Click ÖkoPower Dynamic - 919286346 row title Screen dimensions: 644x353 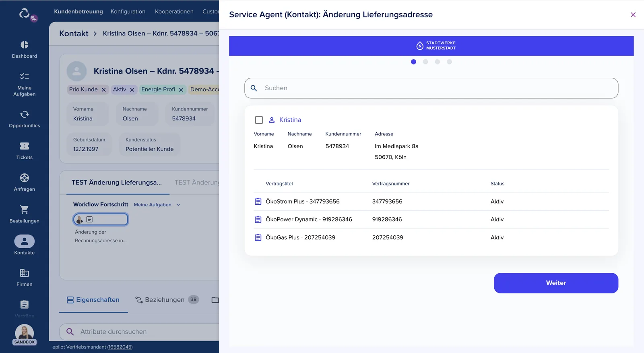(309, 220)
